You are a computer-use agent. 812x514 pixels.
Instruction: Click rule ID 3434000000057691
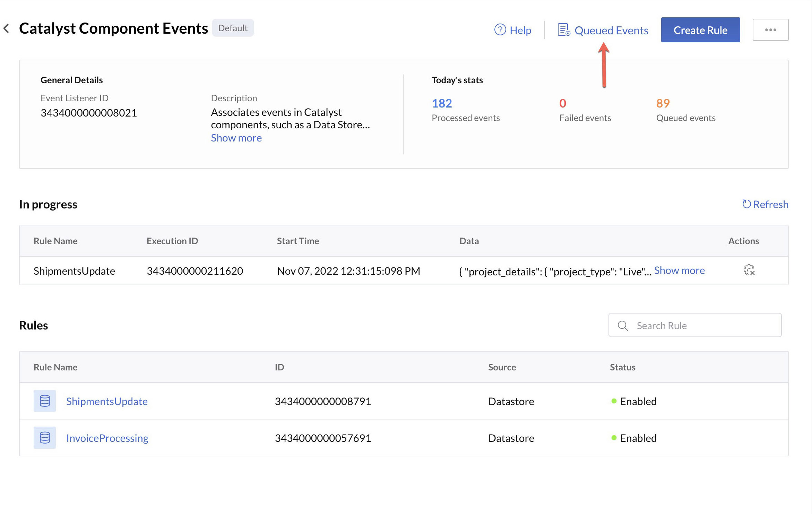(323, 438)
